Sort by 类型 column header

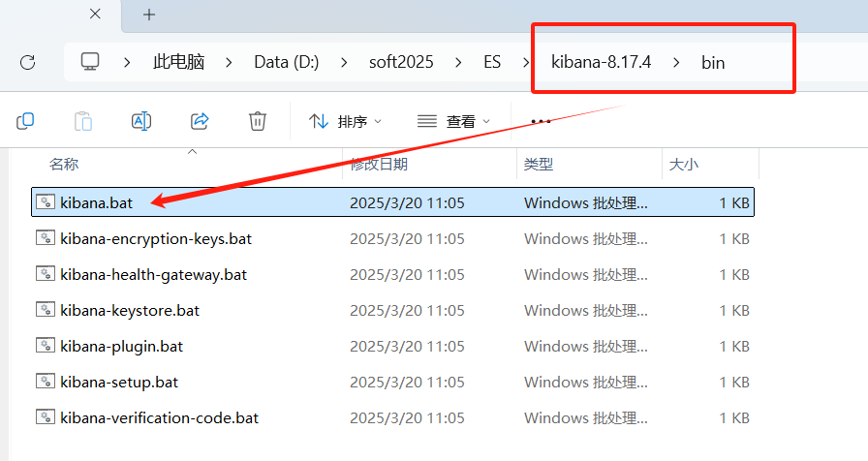(539, 164)
